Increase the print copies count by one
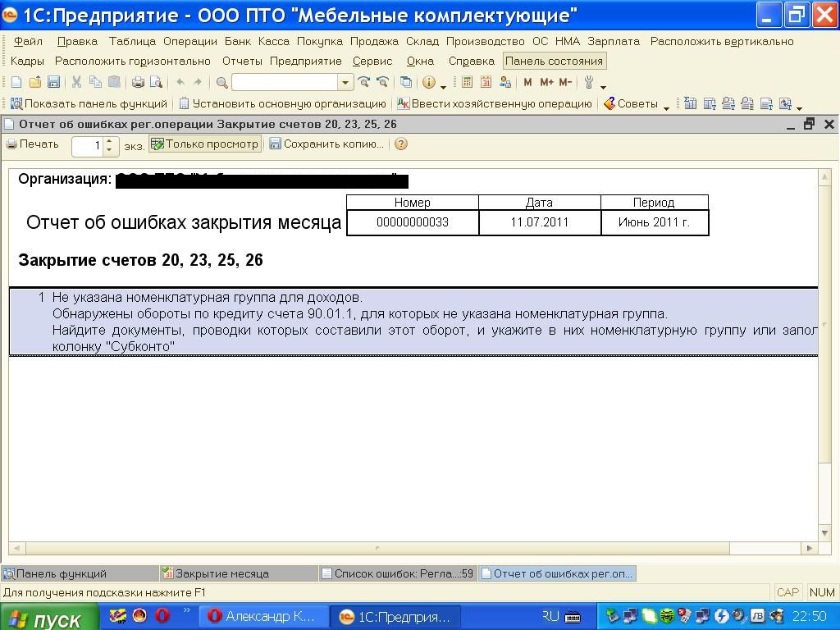The width and height of the screenshot is (840, 630). (110, 141)
